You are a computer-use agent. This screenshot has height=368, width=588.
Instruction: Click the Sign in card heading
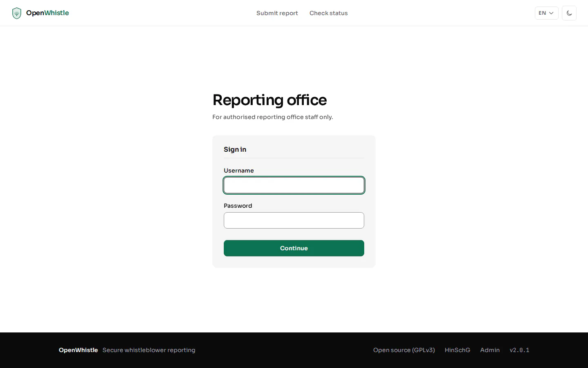[x=235, y=150]
